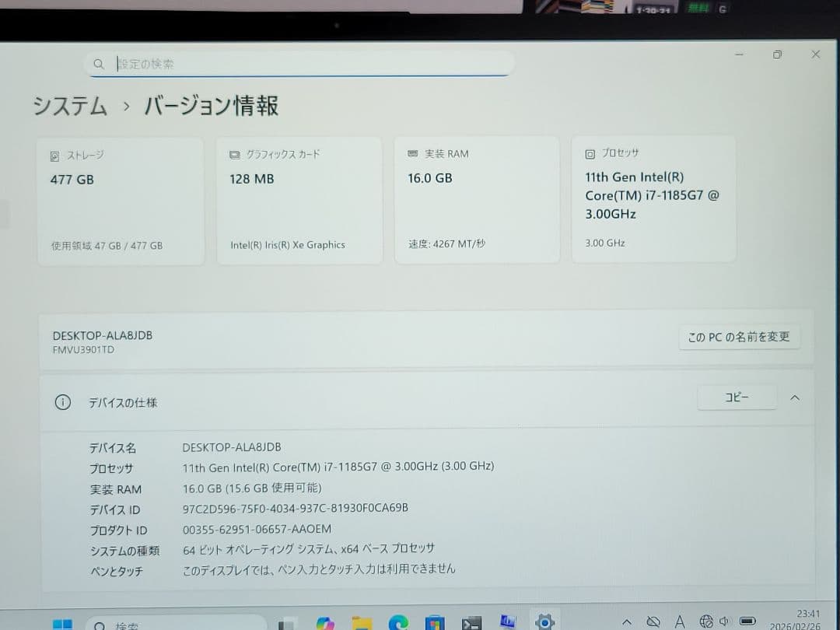Screen dimensions: 840x630
Task: Select the ペンとタッチ value text
Action: (x=319, y=569)
